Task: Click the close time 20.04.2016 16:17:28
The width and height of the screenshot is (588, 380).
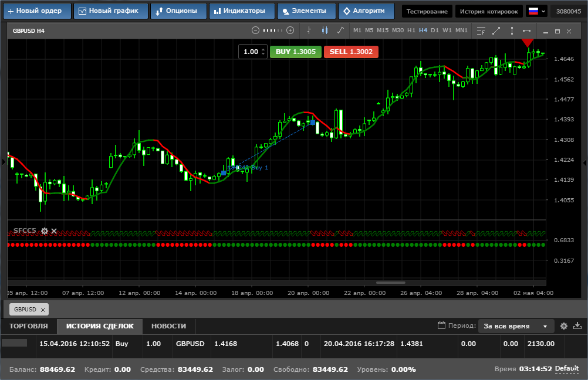Action: 359,344
